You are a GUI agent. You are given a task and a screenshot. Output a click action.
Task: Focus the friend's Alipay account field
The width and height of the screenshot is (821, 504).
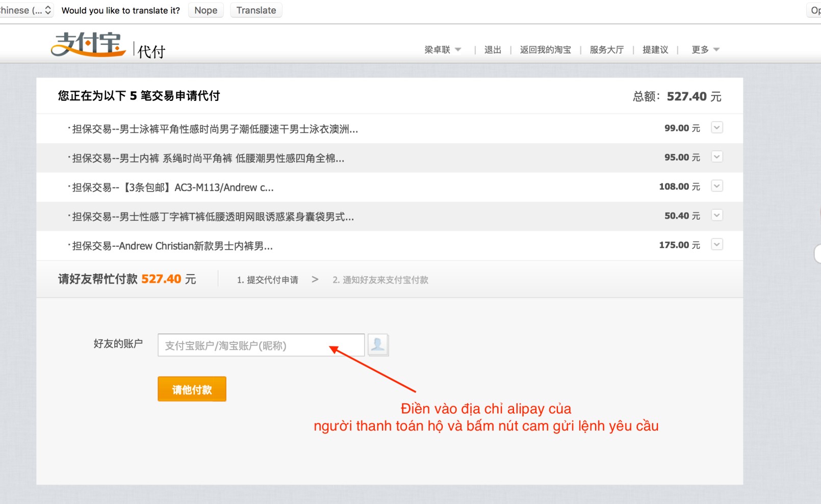[261, 346]
